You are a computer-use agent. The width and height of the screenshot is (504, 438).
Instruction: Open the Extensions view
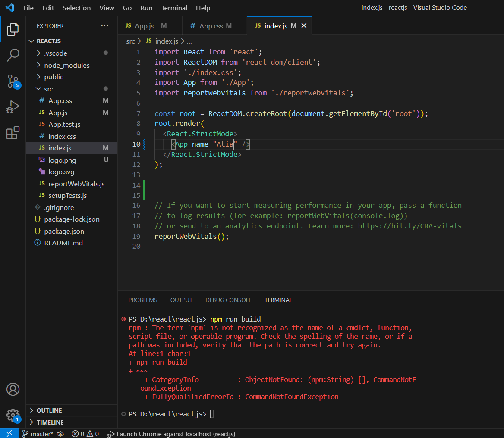(x=13, y=133)
